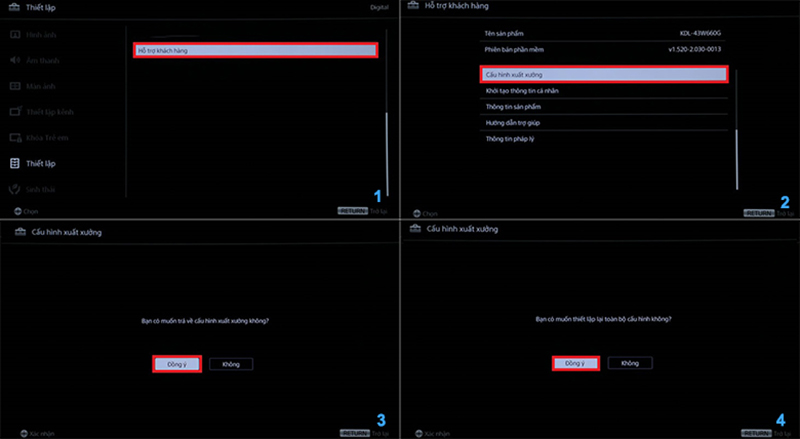The width and height of the screenshot is (800, 439).
Task: Click the Khóa Trẻ em lock icon
Action: 15,137
